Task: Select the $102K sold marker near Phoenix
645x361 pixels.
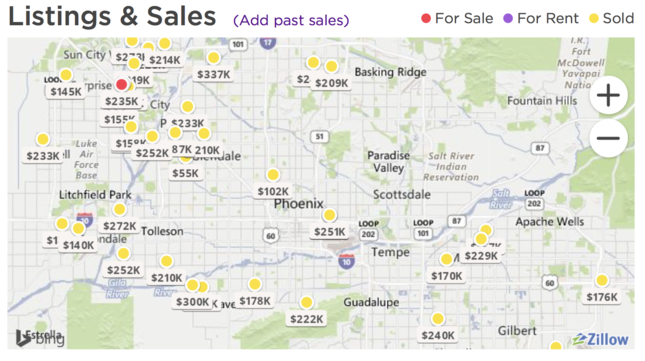Action: [273, 175]
